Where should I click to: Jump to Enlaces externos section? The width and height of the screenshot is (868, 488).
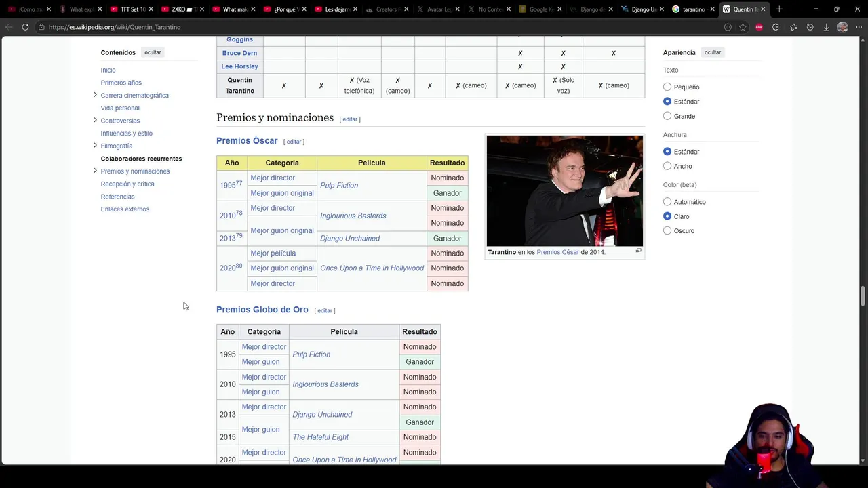tap(125, 209)
